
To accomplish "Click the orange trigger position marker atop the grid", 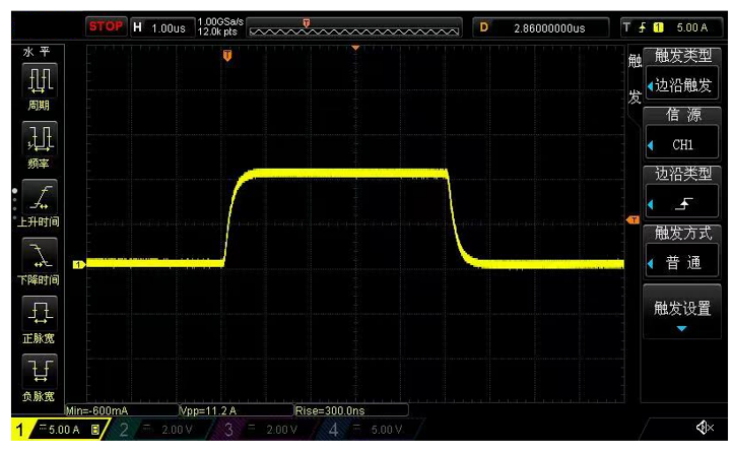I will [x=227, y=57].
